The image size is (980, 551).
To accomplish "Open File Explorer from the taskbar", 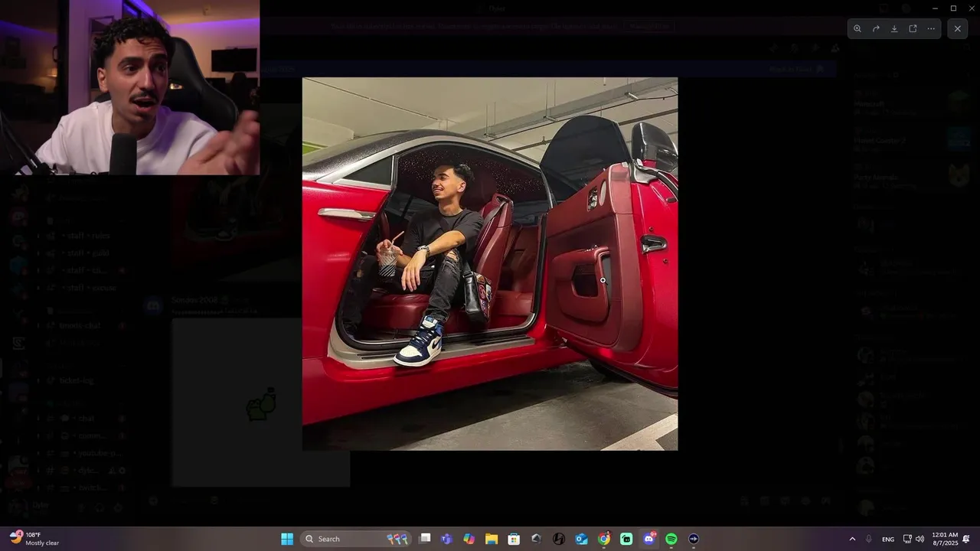I will click(492, 539).
